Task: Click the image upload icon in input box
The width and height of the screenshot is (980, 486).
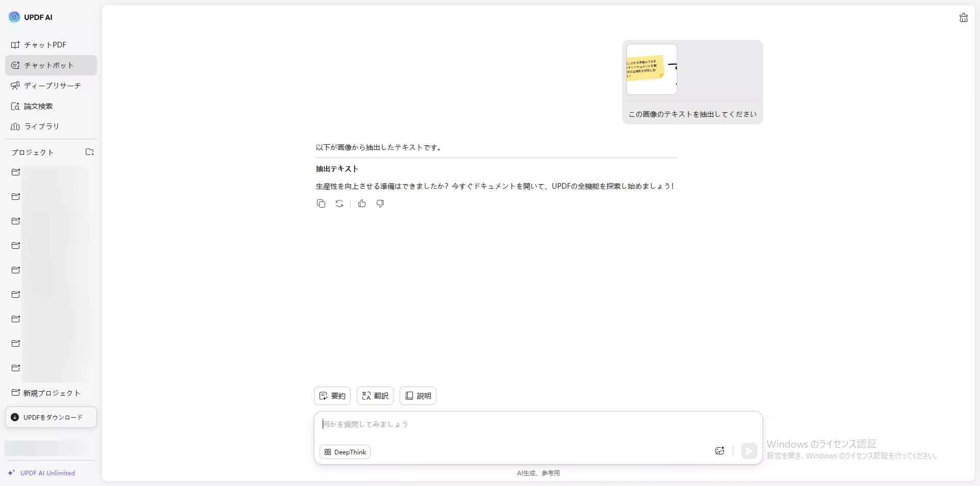Action: [x=720, y=451]
